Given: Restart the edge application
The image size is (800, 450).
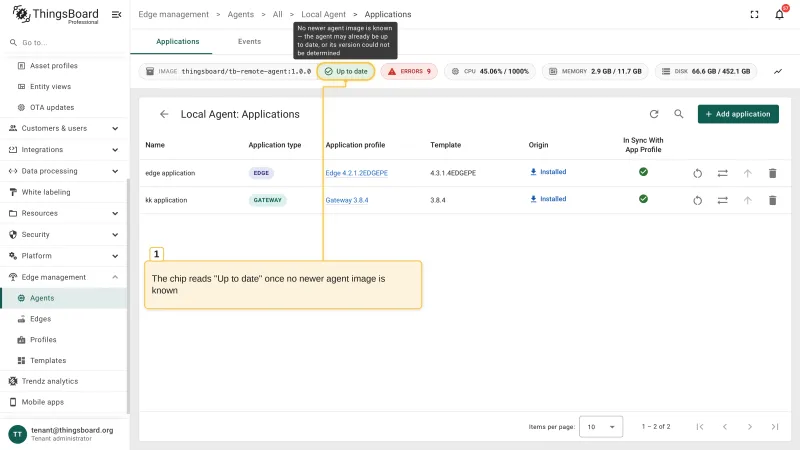Looking at the screenshot, I should (x=697, y=173).
